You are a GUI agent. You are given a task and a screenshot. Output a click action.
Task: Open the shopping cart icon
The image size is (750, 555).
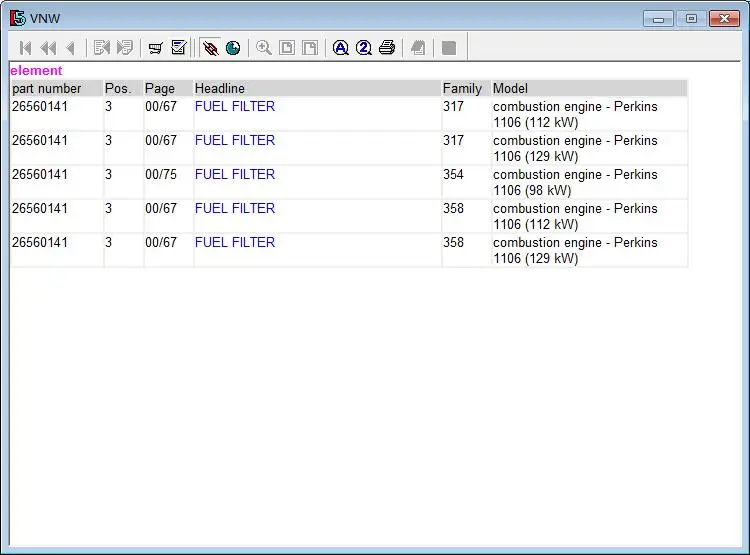click(155, 48)
